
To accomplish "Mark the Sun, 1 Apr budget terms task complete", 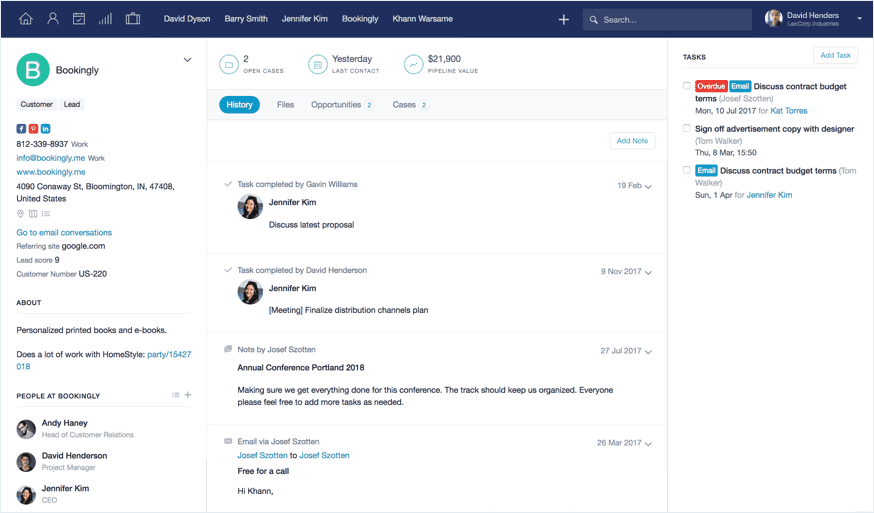I will 687,171.
